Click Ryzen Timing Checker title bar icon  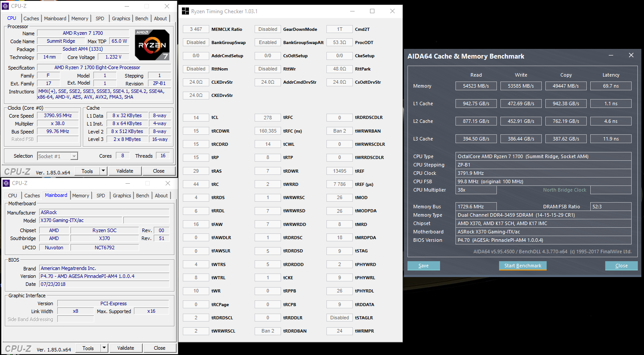[x=185, y=11]
